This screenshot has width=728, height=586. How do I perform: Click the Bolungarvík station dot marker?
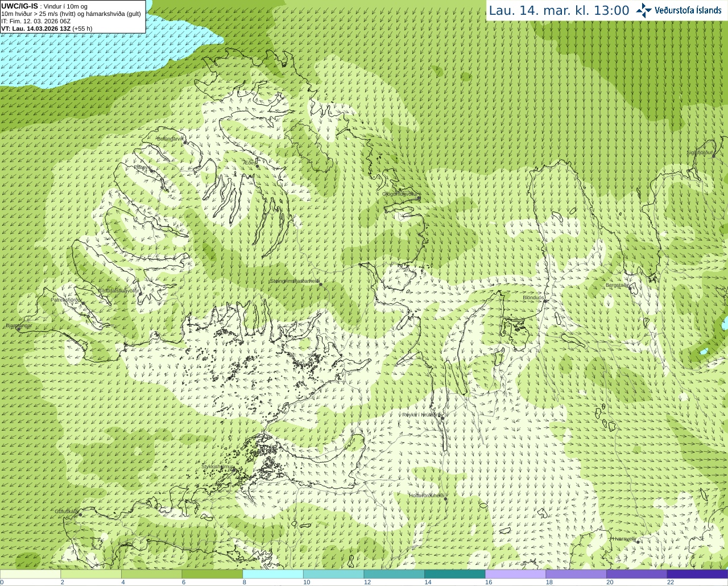point(185,142)
